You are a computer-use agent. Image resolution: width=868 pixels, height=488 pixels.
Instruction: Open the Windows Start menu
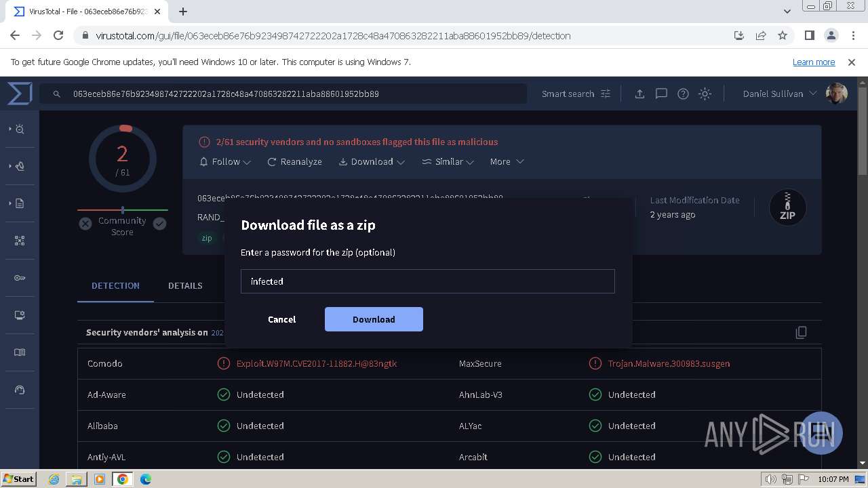[18, 479]
